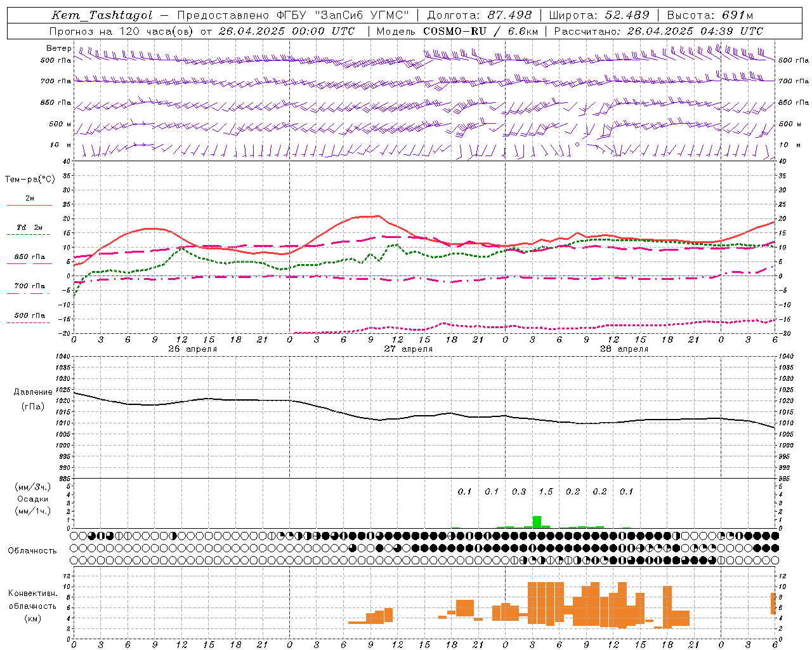Click the Ветер section label
This screenshot has height=650, width=812.
coord(58,48)
